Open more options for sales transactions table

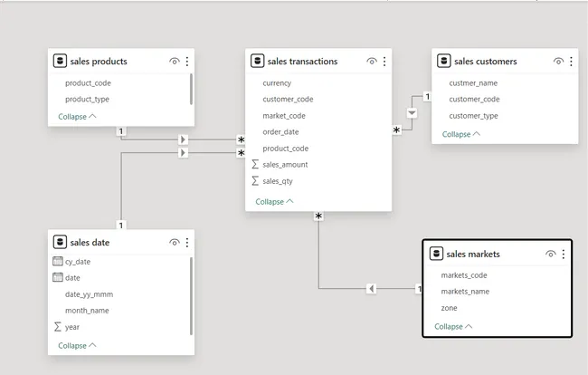tap(384, 62)
